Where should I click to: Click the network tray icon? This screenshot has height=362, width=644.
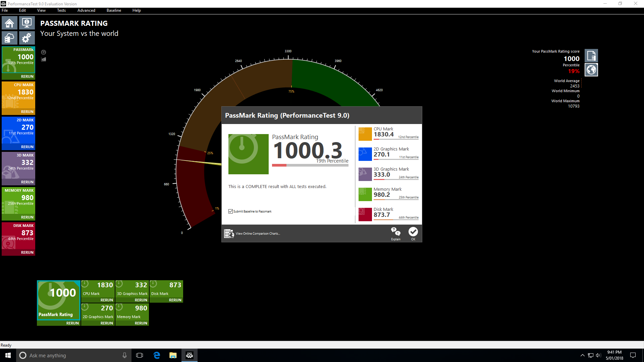[x=590, y=355]
